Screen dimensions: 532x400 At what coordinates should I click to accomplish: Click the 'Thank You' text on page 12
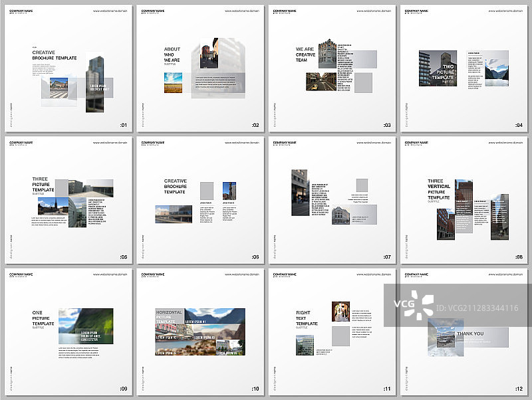click(x=470, y=334)
